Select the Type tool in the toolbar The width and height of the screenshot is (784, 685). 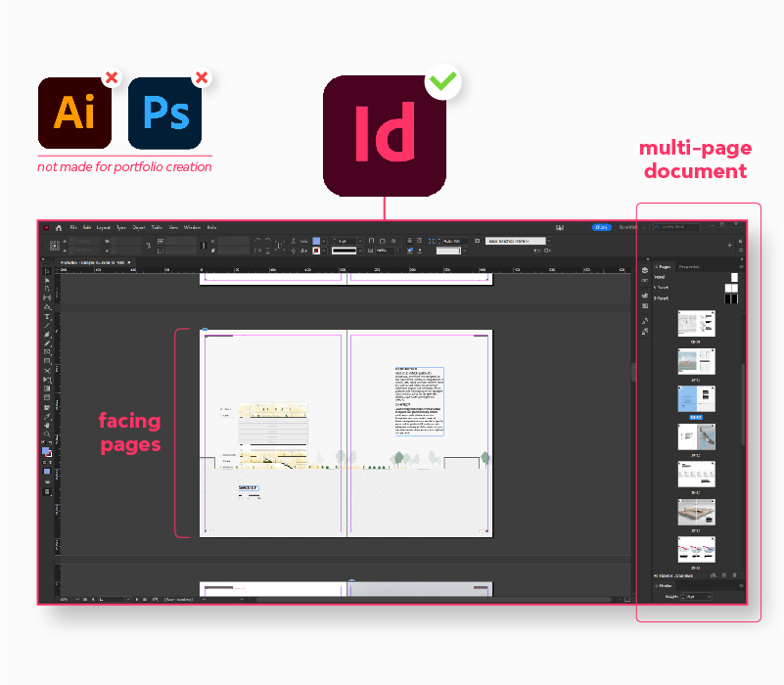(46, 317)
